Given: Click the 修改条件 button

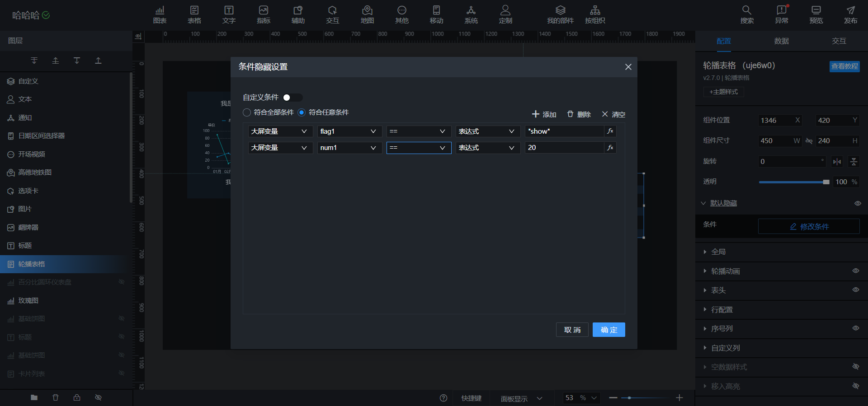Looking at the screenshot, I should [809, 226].
